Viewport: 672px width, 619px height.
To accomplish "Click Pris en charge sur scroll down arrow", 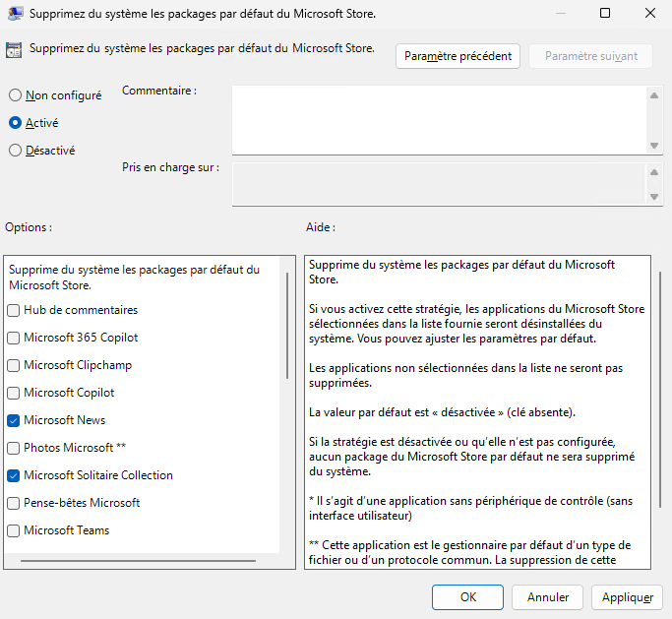I will tap(654, 197).
